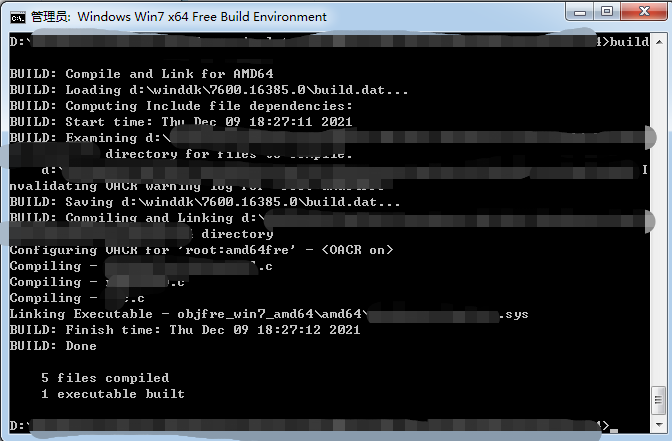The image size is (672, 441).
Task: Maximize the Build Environment window
Action: 607,12
